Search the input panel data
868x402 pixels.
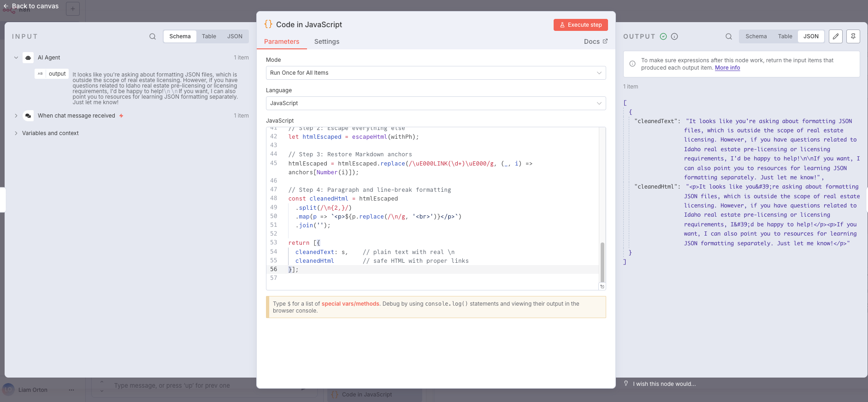tap(153, 36)
